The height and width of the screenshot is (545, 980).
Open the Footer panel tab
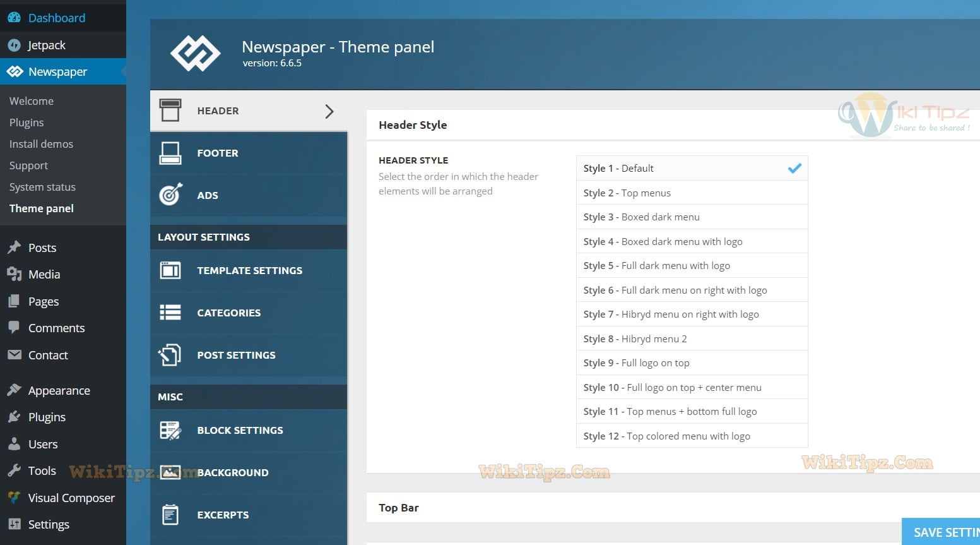pyautogui.click(x=249, y=153)
